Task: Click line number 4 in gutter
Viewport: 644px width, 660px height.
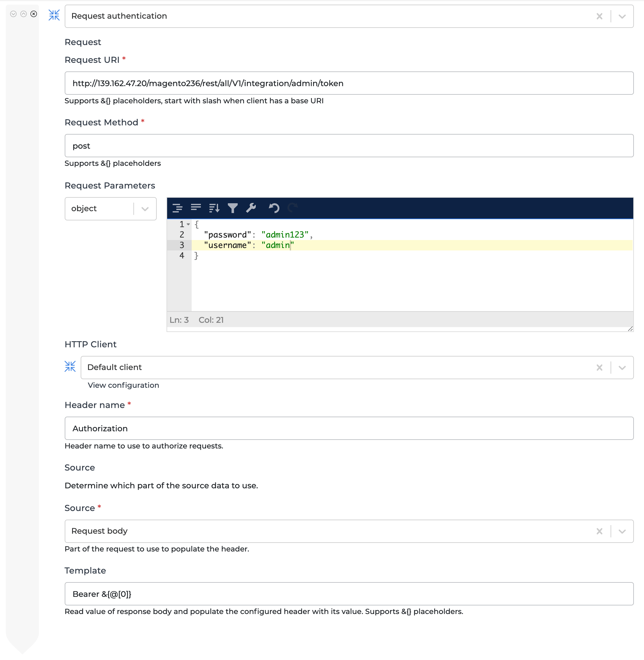Action: (182, 256)
